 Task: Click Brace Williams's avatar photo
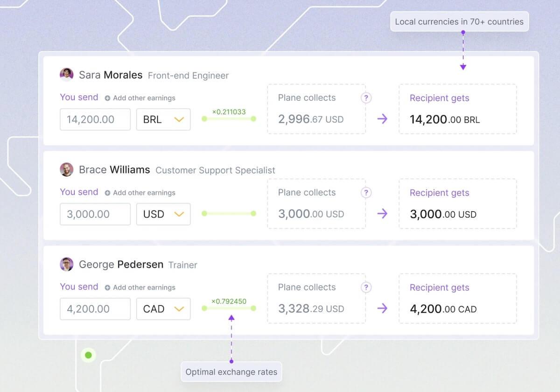[x=67, y=169]
